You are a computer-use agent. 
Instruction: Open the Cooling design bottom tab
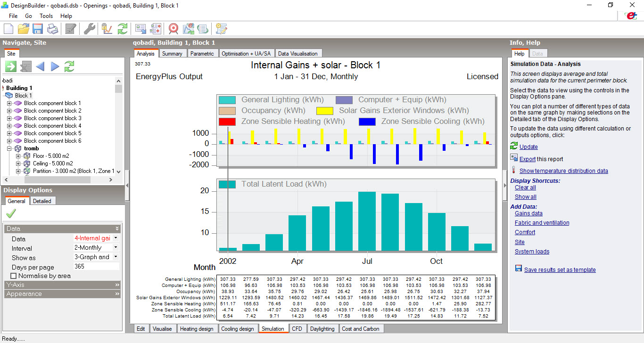tap(237, 329)
